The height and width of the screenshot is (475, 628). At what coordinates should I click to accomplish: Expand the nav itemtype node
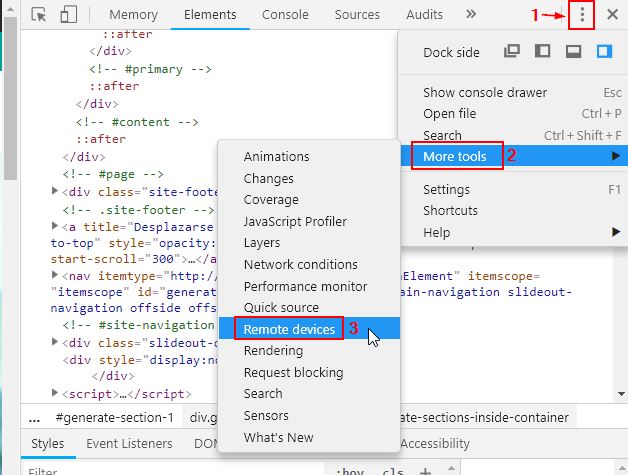55,275
